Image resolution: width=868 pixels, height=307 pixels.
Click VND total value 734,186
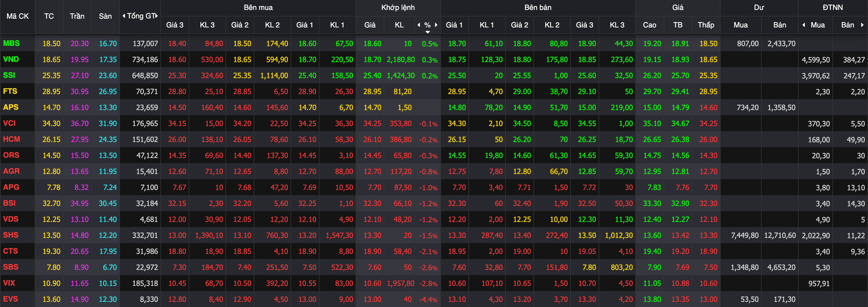pyautogui.click(x=145, y=60)
